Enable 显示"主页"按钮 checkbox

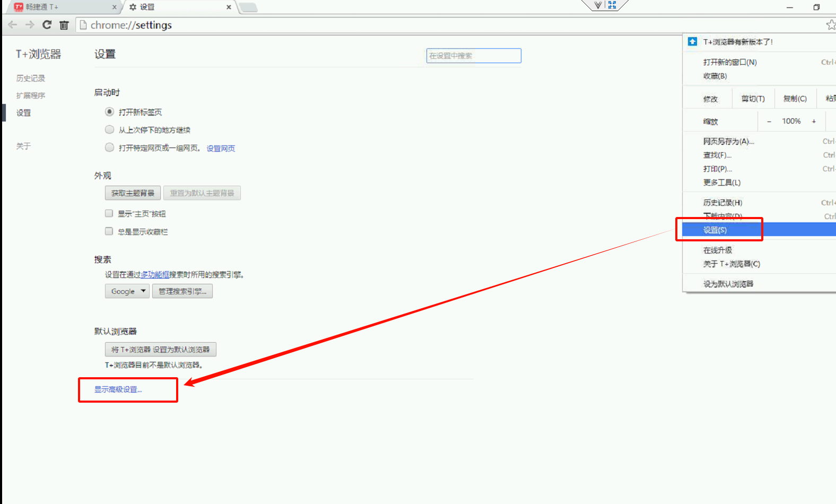point(109,213)
